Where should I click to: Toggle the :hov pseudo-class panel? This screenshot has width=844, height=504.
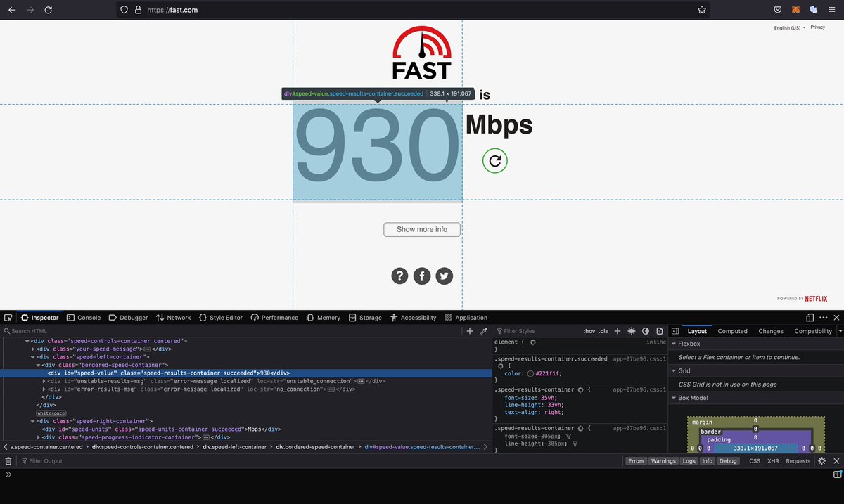pos(589,331)
